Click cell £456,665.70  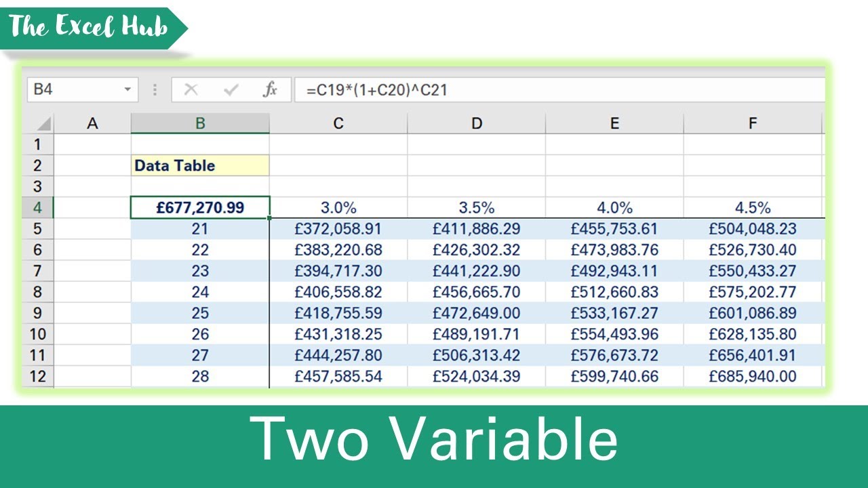click(477, 292)
